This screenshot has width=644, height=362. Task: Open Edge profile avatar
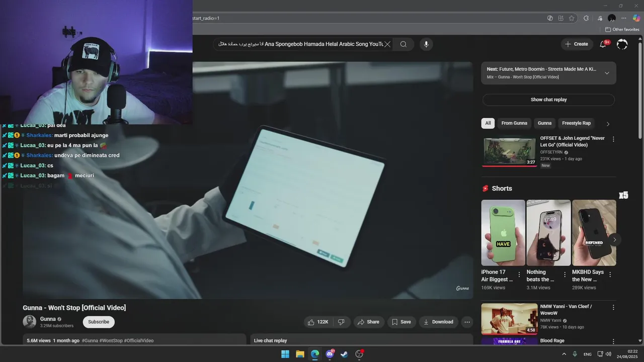[612, 18]
